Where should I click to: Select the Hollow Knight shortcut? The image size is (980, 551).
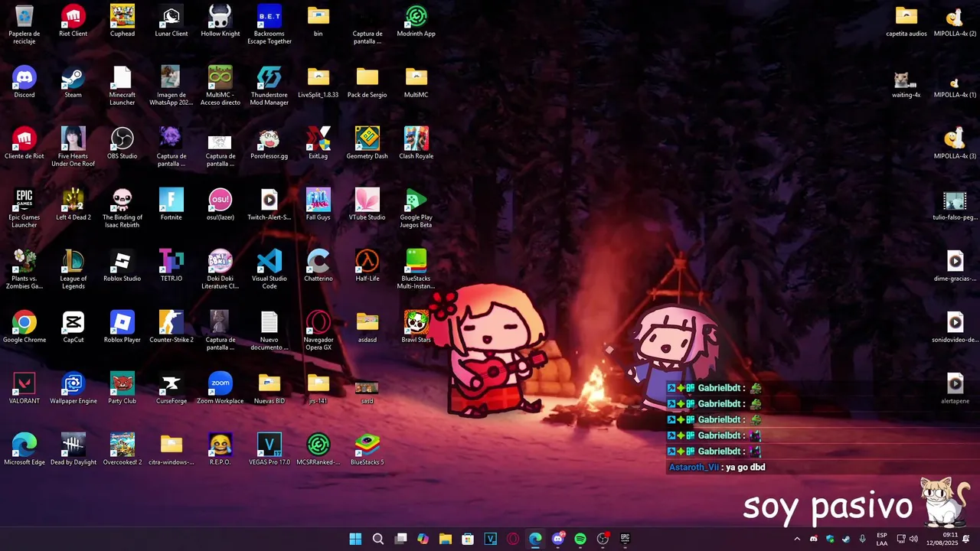(x=220, y=21)
